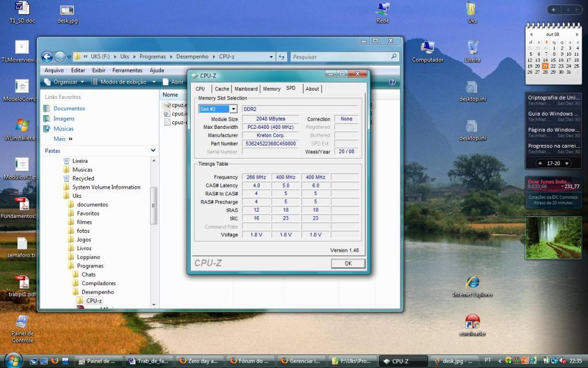Open the Explorer address bar history dropdown

point(271,57)
